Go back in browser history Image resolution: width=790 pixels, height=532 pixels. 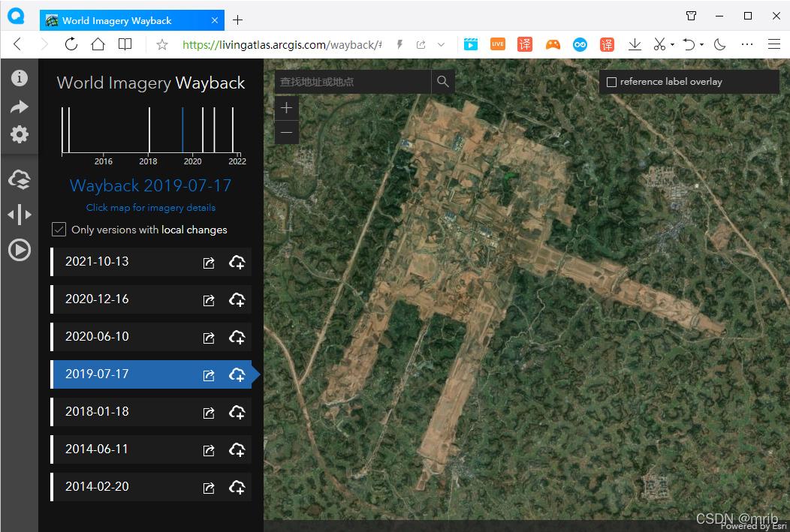(17, 44)
